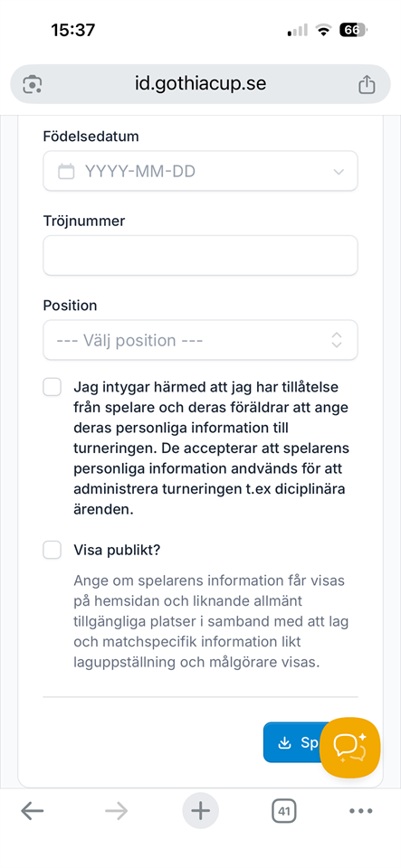Tap the share icon in address bar
The width and height of the screenshot is (401, 868).
pos(367,85)
